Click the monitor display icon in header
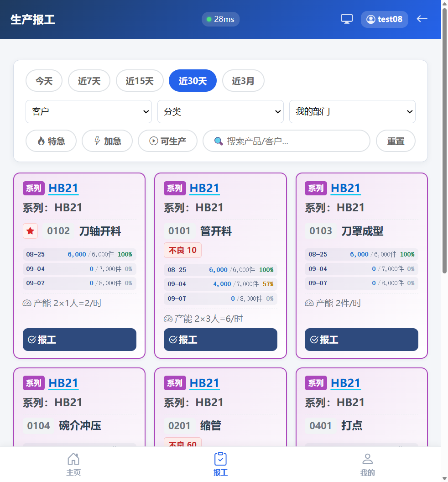448x482 pixels. point(347,19)
